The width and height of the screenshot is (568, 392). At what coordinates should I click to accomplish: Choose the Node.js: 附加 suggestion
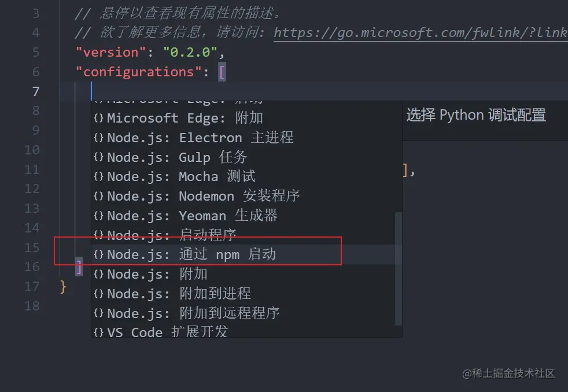246,274
